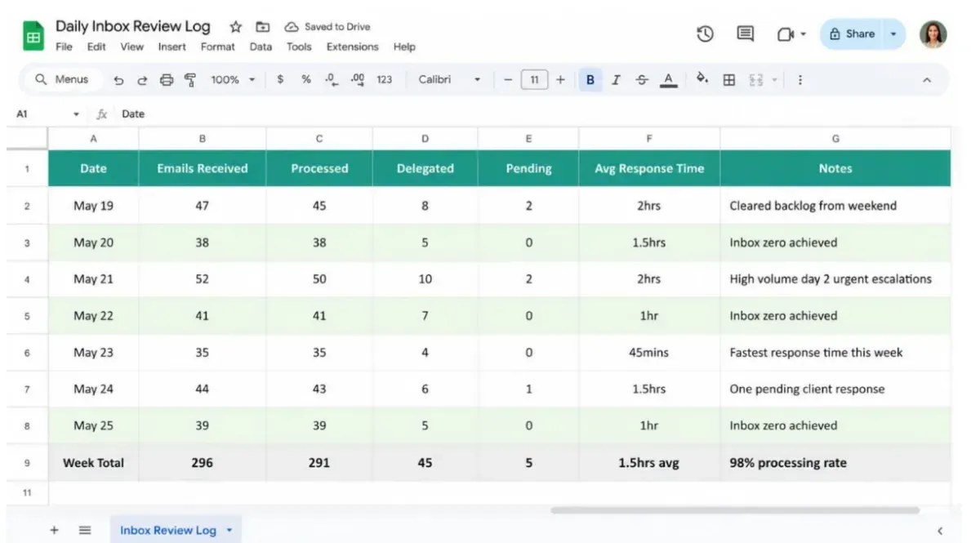Click the Share button

(x=852, y=34)
